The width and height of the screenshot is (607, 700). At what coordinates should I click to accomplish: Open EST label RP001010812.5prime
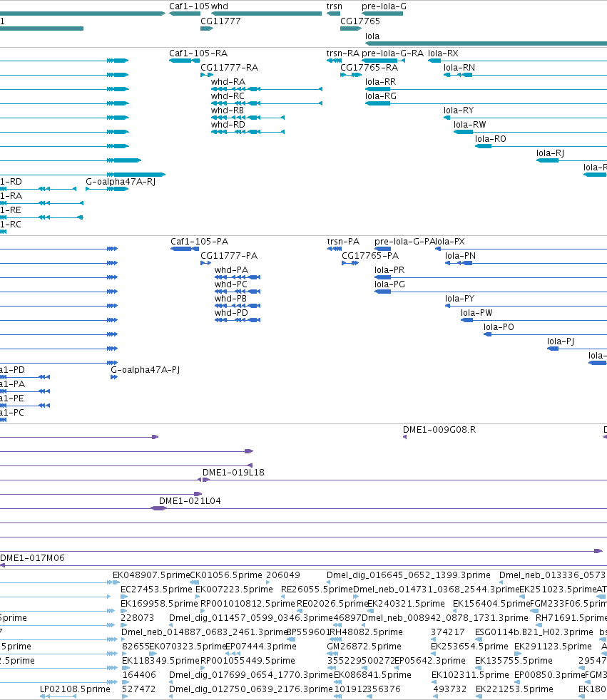click(x=248, y=604)
